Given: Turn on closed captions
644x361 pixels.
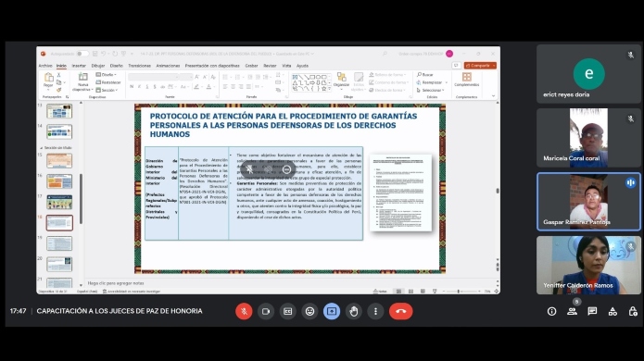Looking at the screenshot, I should pyautogui.click(x=287, y=311).
